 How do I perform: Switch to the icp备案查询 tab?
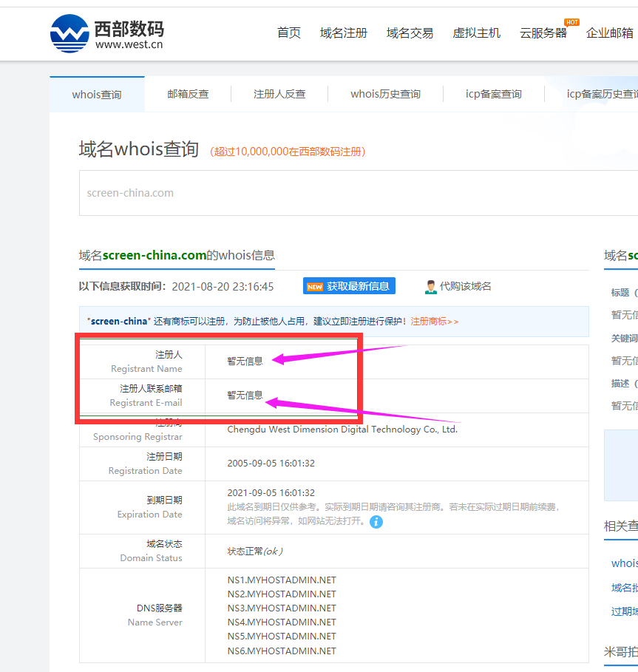tap(493, 94)
